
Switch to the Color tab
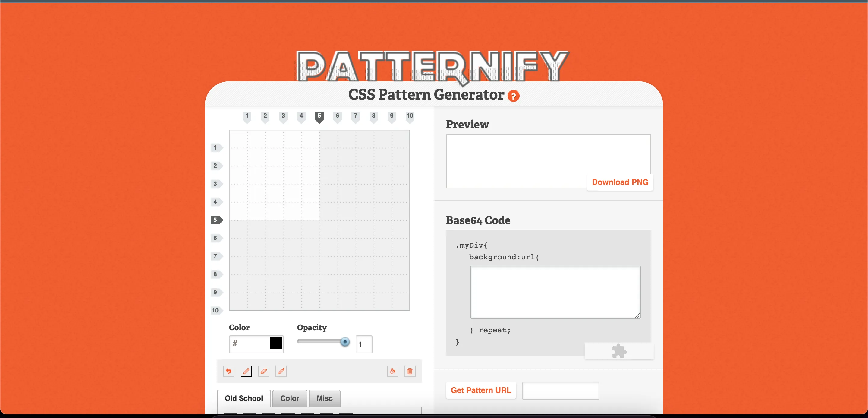[x=289, y=398]
